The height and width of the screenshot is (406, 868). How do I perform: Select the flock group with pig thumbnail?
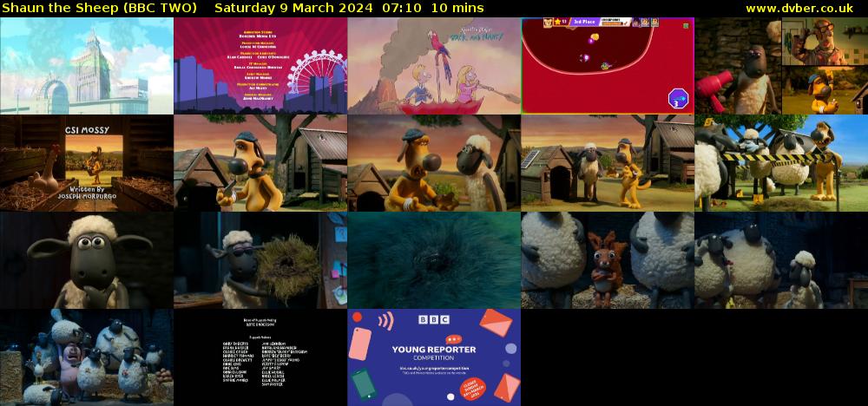tap(87, 357)
